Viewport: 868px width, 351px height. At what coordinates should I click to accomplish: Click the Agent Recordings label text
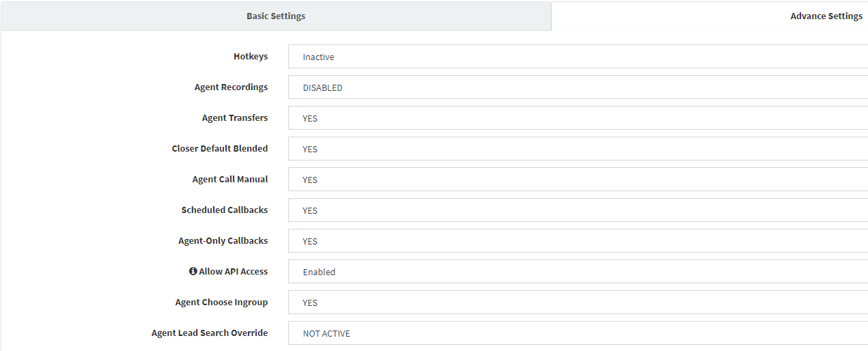click(231, 87)
